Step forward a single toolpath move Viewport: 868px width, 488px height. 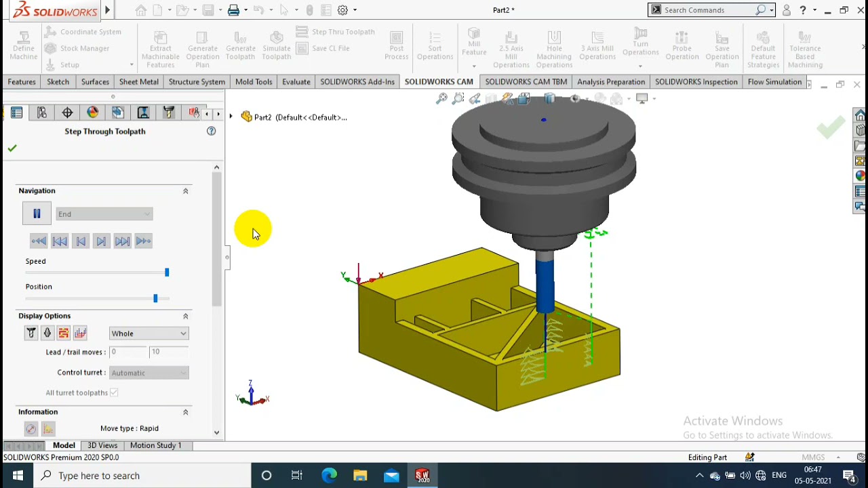click(x=102, y=241)
